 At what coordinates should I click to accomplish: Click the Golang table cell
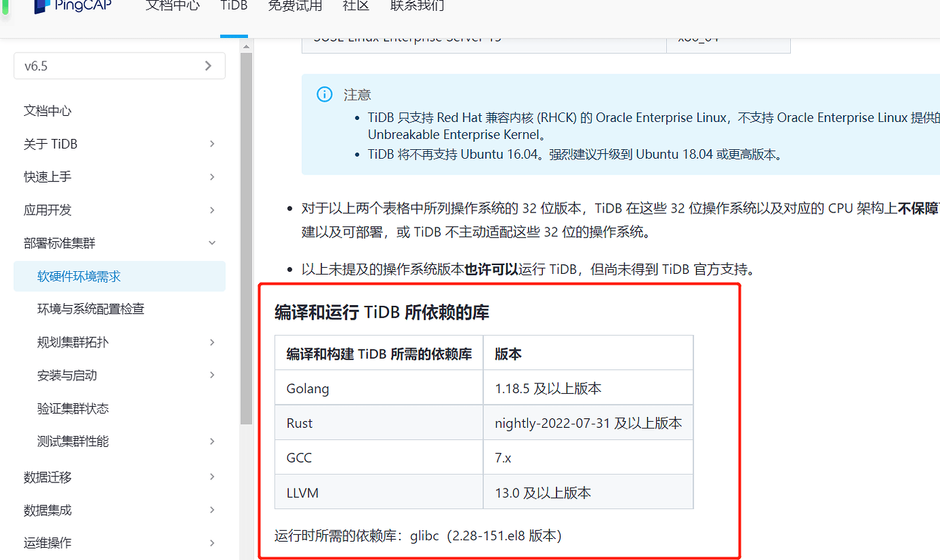pyautogui.click(x=379, y=388)
